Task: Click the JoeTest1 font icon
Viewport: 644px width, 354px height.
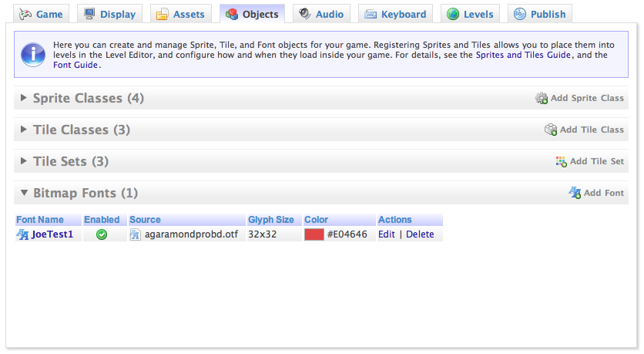Action: 22,234
